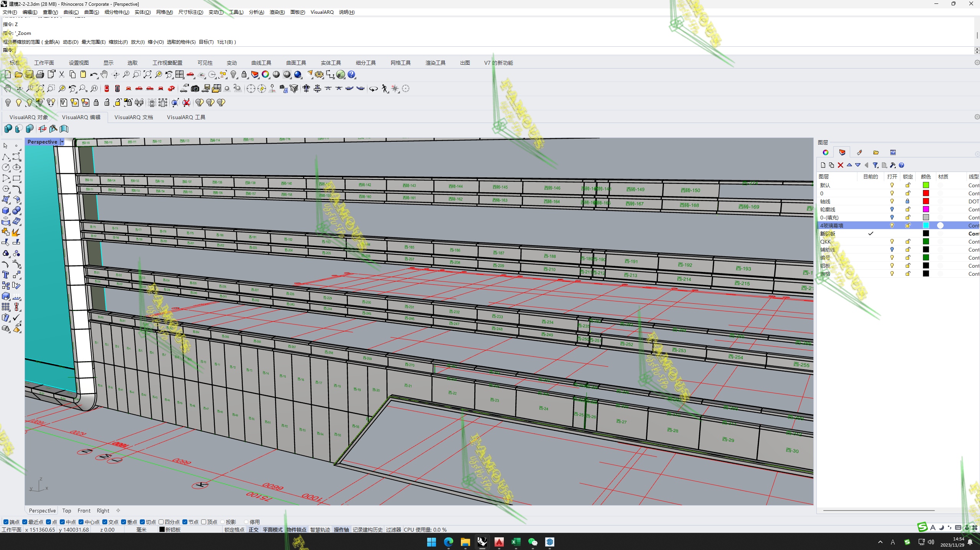This screenshot has width=980, height=550.
Task: Click the four-viewport layout icon
Action: click(180, 74)
